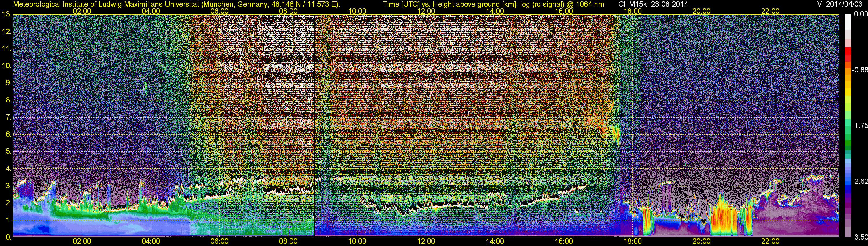Click the 06:00 time label on the bottom axis
Viewport: 868px width, 246px height.
[x=219, y=241]
